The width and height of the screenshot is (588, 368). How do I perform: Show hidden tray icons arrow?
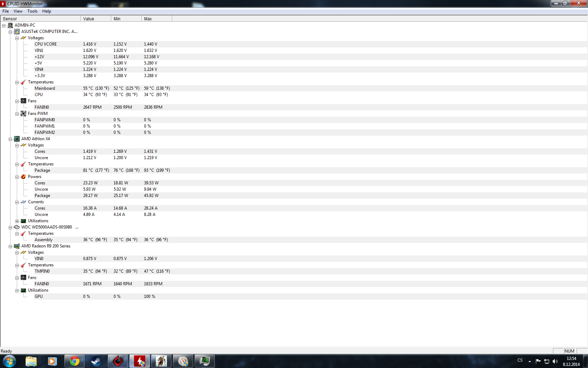[x=530, y=361]
